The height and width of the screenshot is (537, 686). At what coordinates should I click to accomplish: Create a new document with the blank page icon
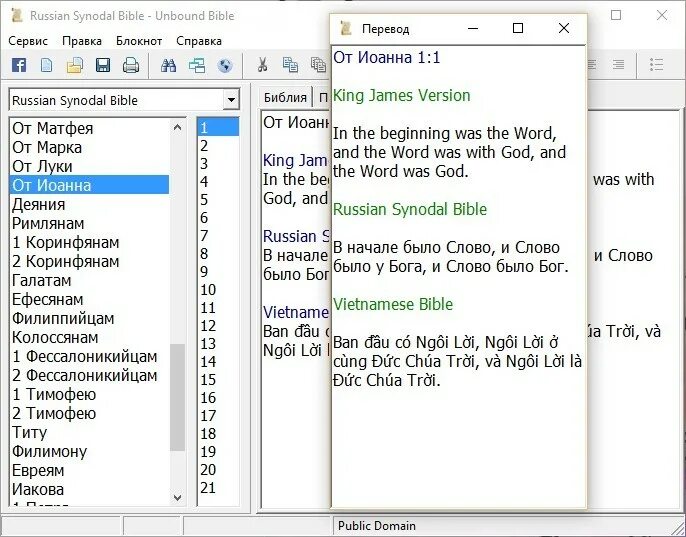click(46, 65)
